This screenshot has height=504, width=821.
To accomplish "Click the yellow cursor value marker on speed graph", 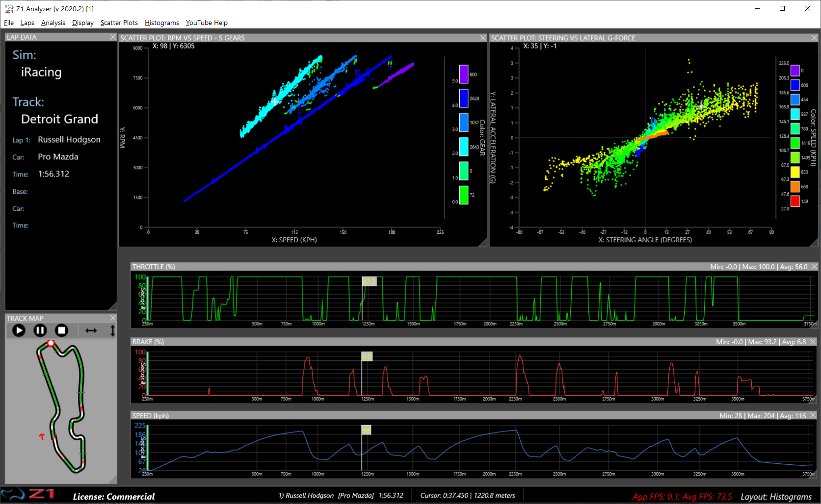I will pyautogui.click(x=366, y=430).
